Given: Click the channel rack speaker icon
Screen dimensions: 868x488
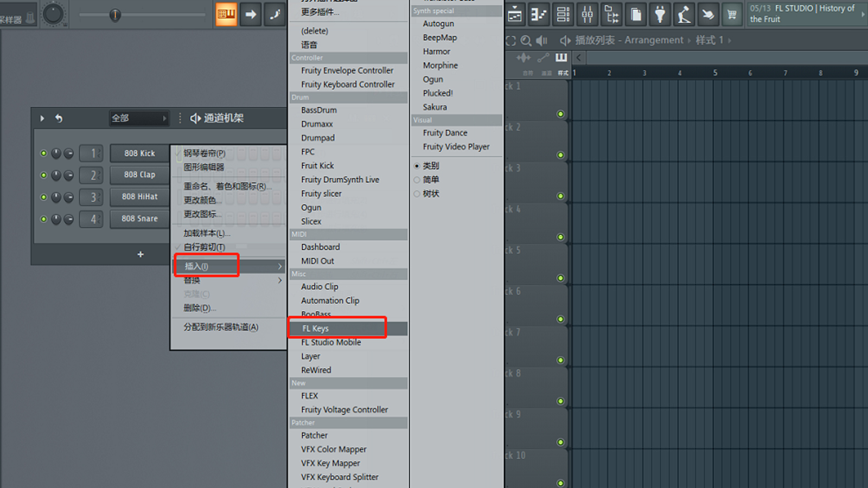Looking at the screenshot, I should click(x=195, y=118).
